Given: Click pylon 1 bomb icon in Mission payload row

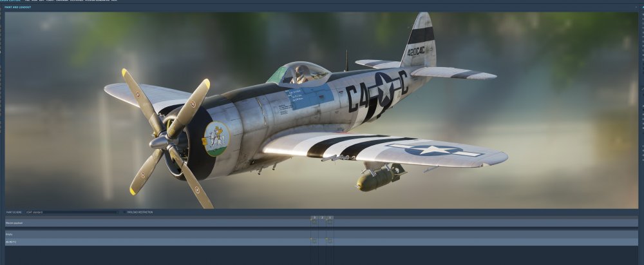Looking at the screenshot, I should click(329, 222).
